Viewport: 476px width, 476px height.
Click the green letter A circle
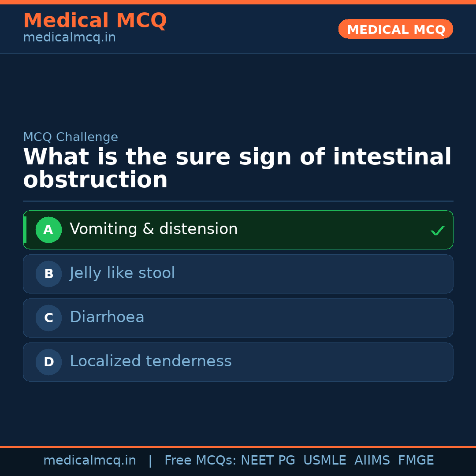click(48, 230)
